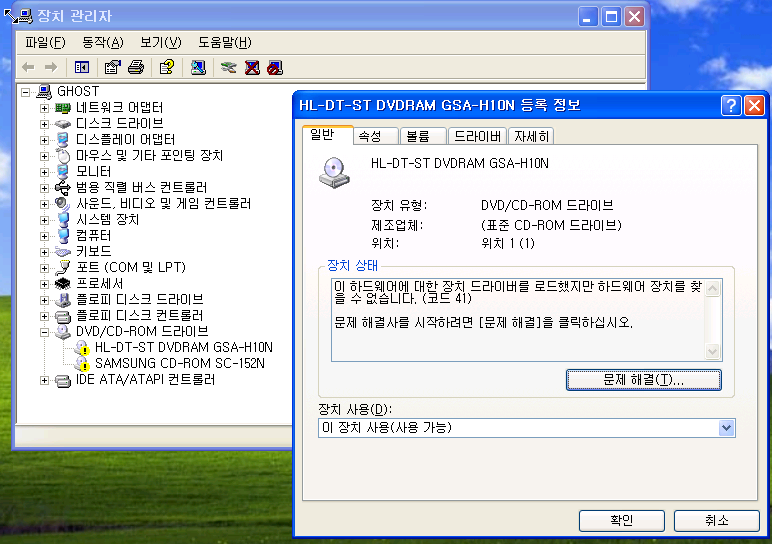Click the Help toolbar icon with question mark

(167, 67)
